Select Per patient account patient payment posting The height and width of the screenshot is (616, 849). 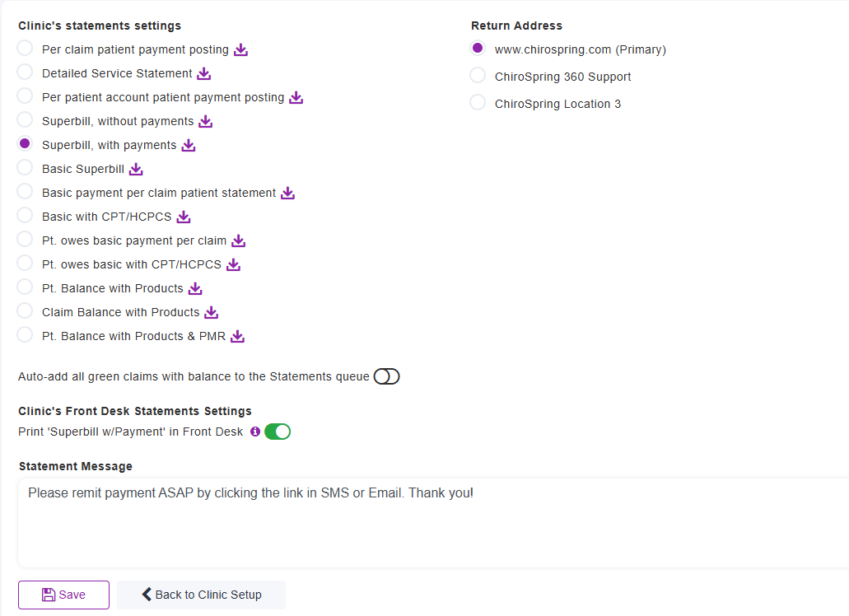click(26, 96)
